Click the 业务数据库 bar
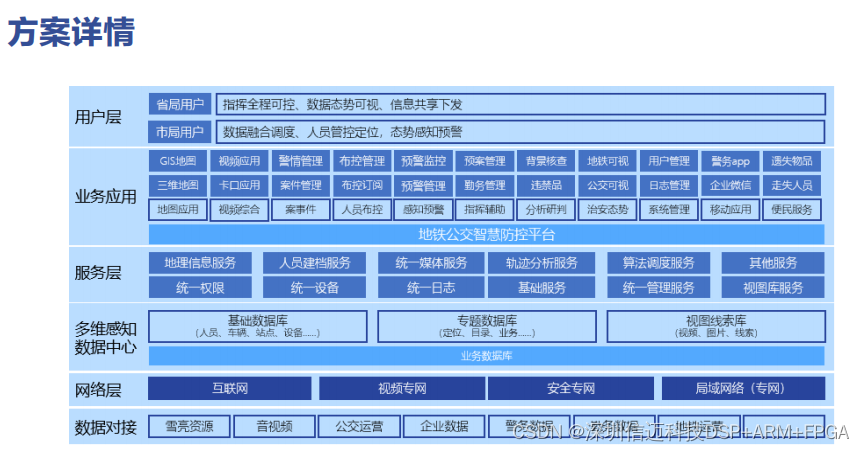This screenshot has width=865, height=451. click(486, 356)
